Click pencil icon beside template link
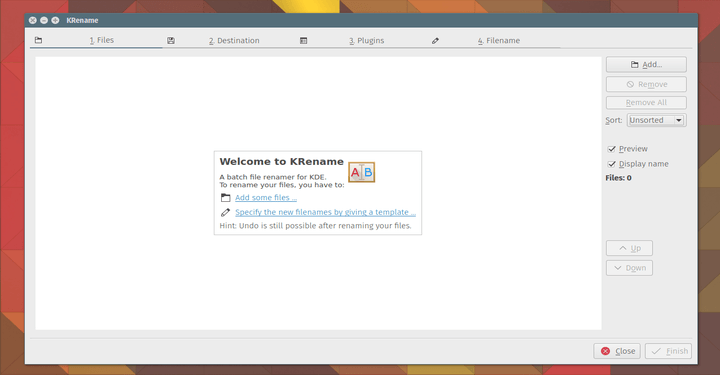Viewport: 720px width, 375px height. tap(225, 213)
